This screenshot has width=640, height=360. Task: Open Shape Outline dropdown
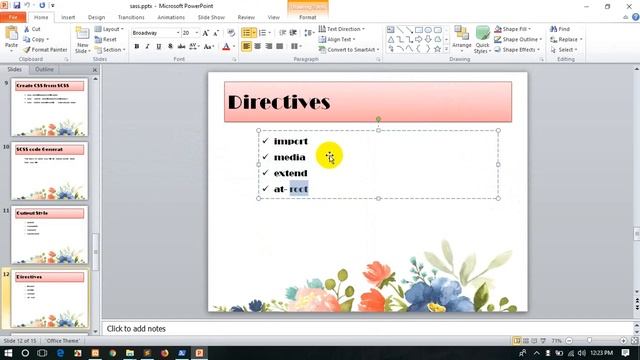[518, 39]
